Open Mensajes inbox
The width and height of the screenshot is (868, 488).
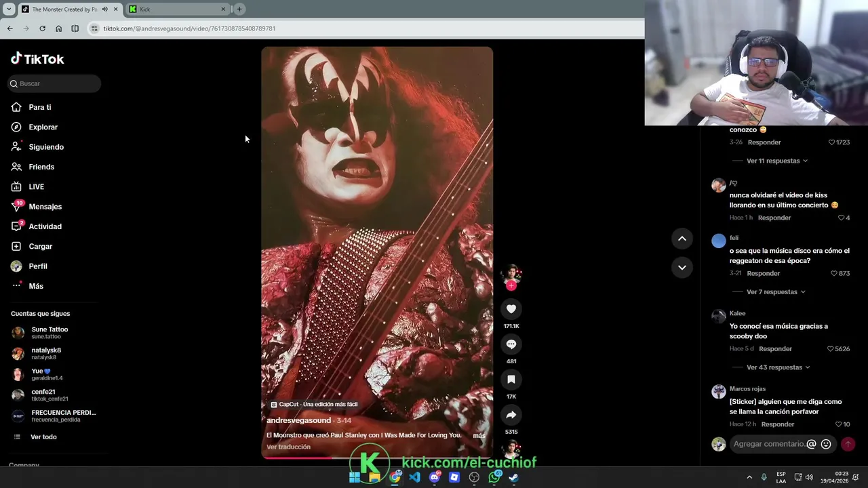tap(45, 207)
